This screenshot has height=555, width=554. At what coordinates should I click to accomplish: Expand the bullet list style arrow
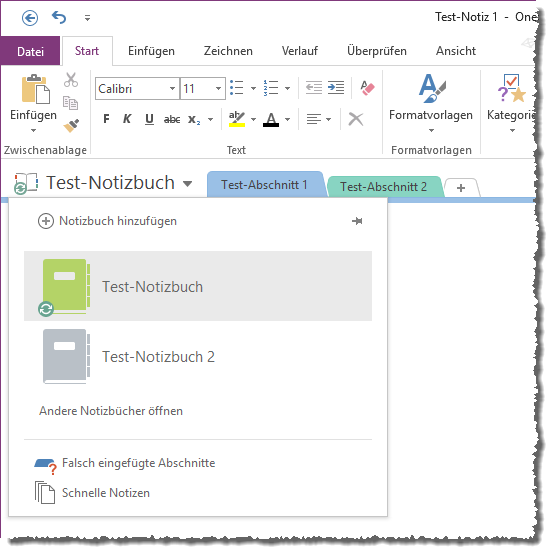[253, 88]
